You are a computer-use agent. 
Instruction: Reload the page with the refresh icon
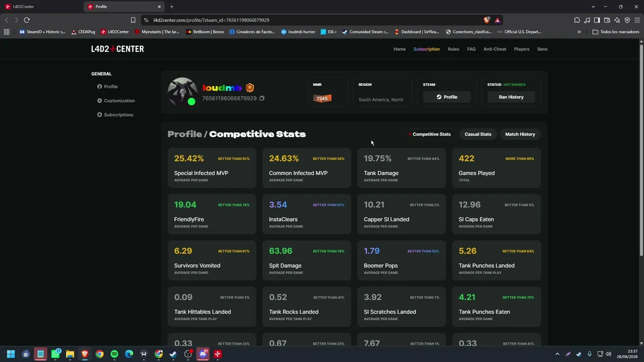(27, 20)
